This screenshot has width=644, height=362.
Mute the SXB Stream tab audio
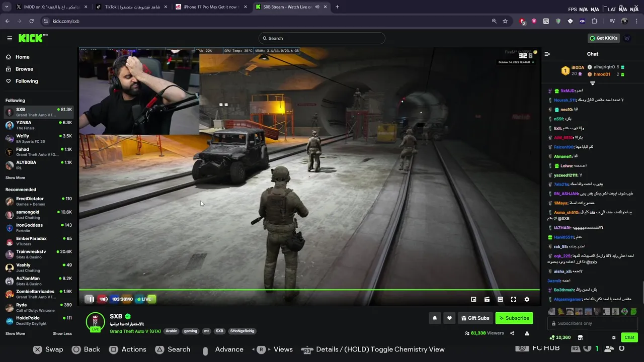(317, 7)
